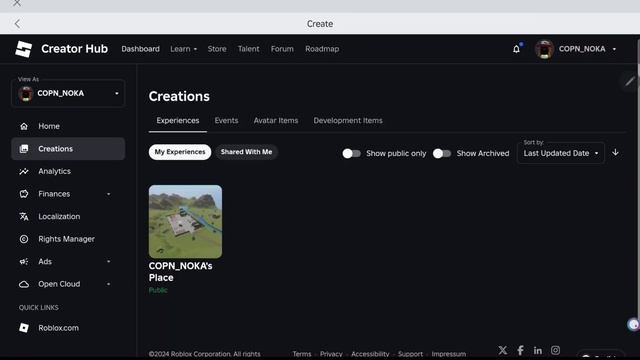Switch to the Events tab
Viewport: 640px width, 360px height.
click(226, 120)
